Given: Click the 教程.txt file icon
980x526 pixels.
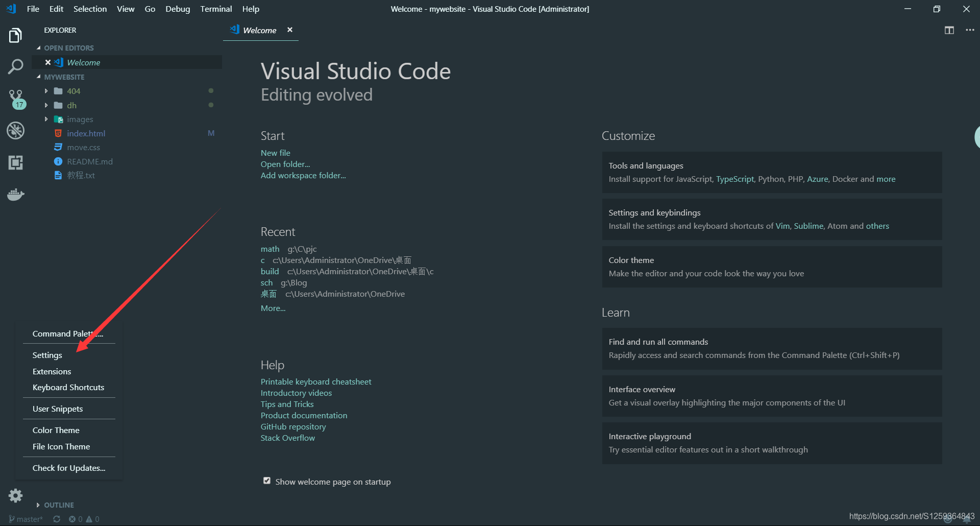Looking at the screenshot, I should tap(58, 175).
